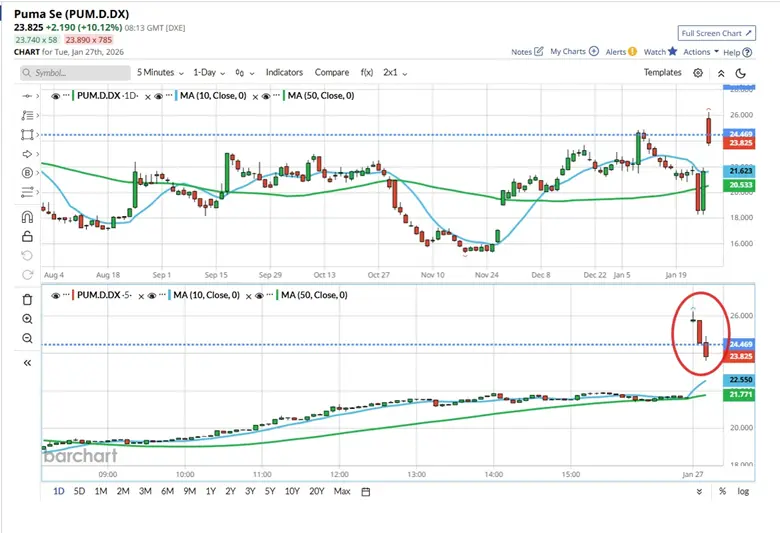Open chart settings gear icon
The height and width of the screenshot is (533, 780).
click(x=698, y=73)
